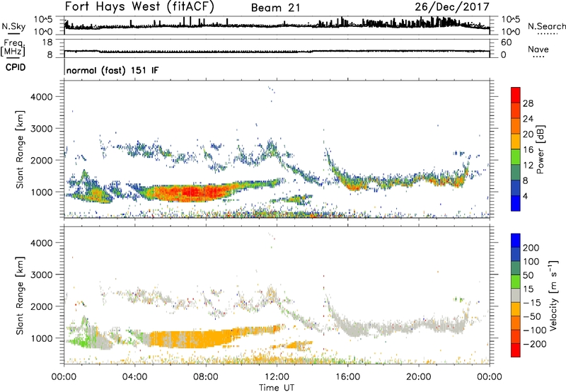The height and width of the screenshot is (392, 566).
Task: Click the red bottom swatch of velocity bar
Action: [516, 350]
